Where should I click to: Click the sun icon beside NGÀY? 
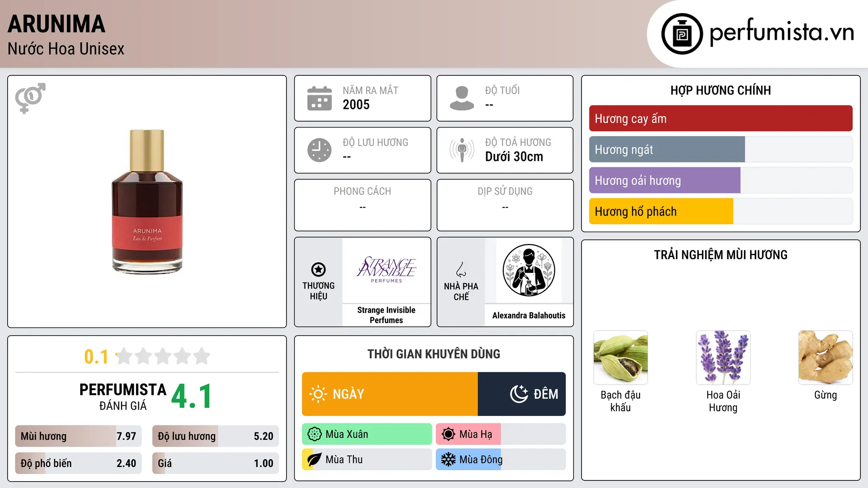(318, 394)
